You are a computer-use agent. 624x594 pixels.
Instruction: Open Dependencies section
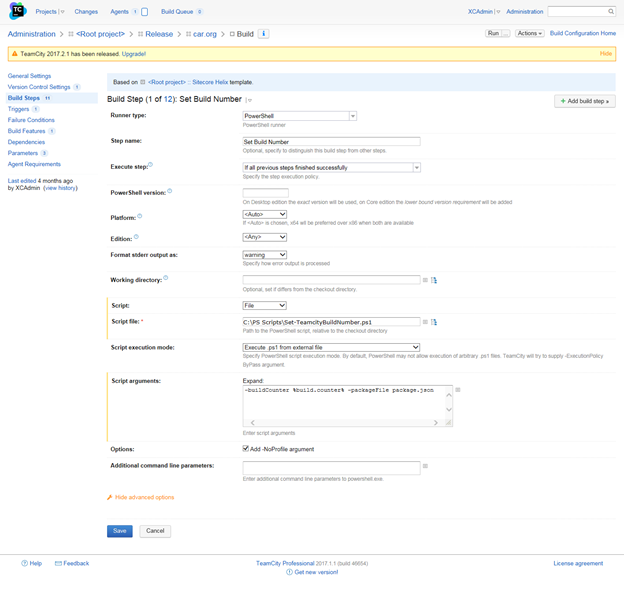[x=26, y=142]
